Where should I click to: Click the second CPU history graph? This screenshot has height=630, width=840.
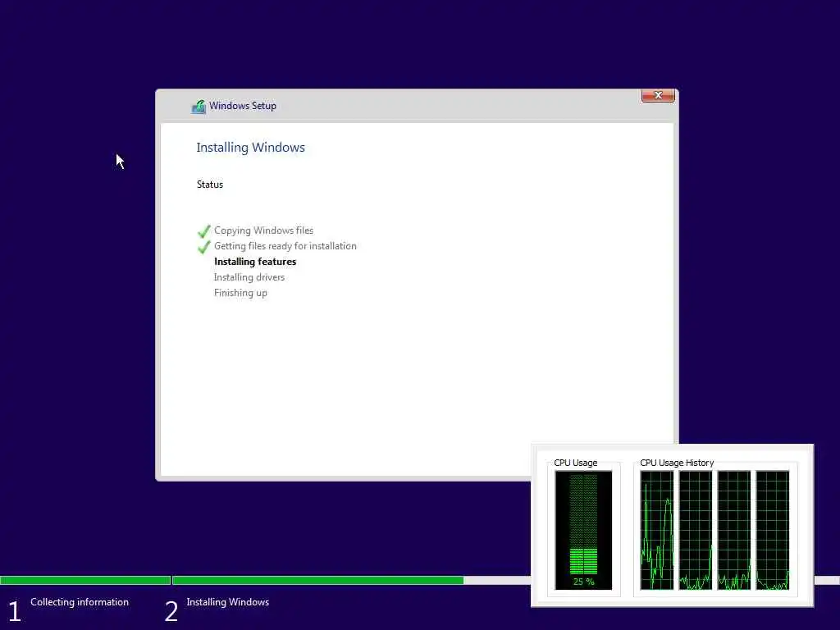tap(696, 531)
